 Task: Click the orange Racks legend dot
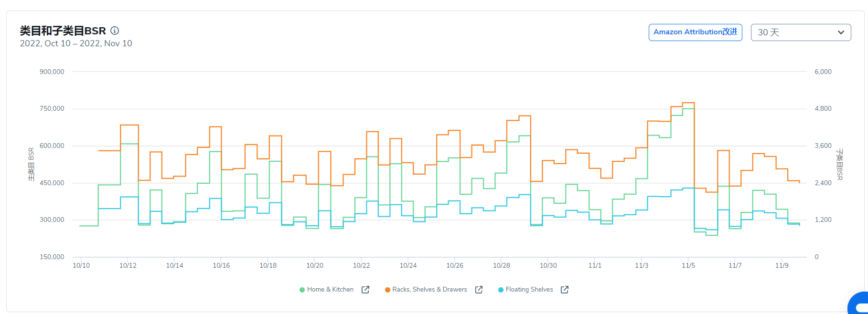(387, 290)
